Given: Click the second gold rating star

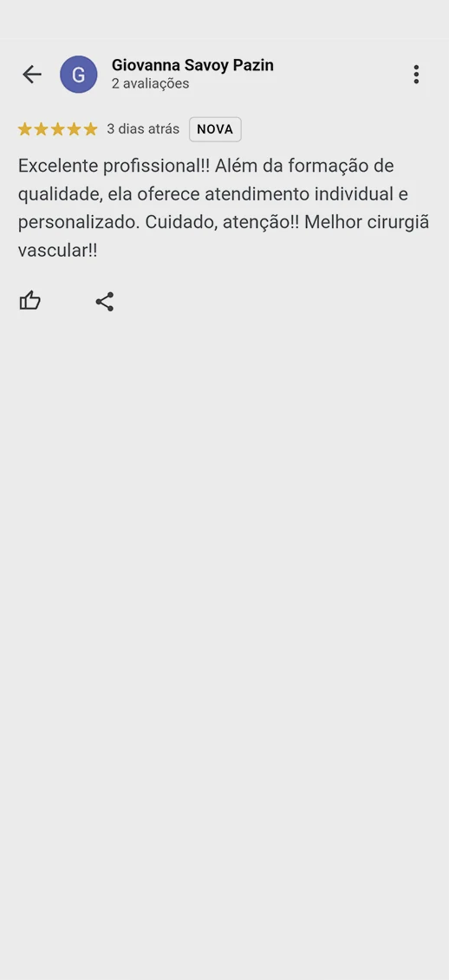Looking at the screenshot, I should pos(42,129).
